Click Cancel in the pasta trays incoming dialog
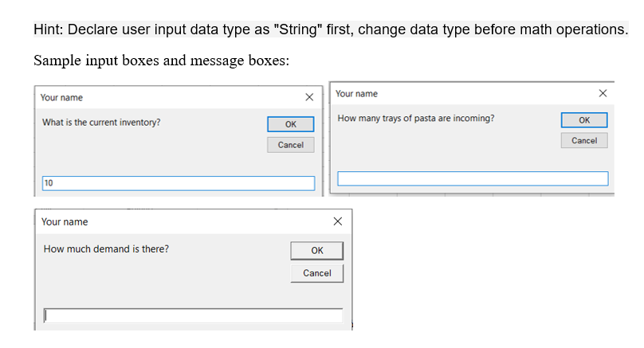 (584, 140)
